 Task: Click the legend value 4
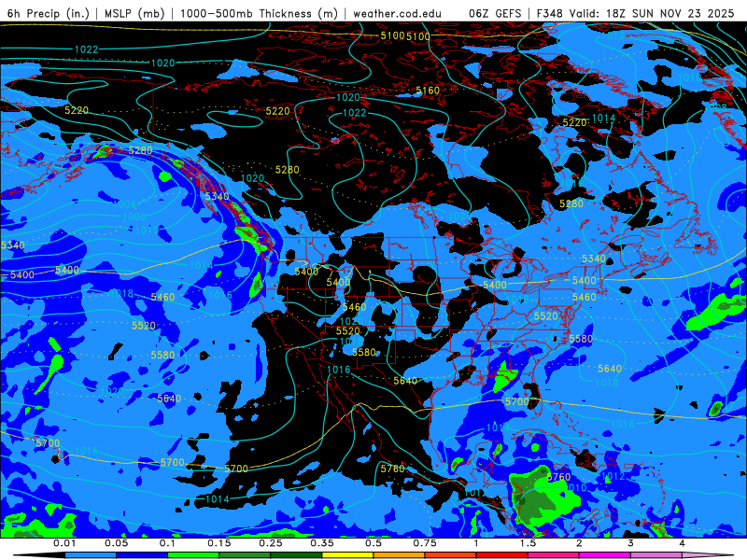coord(683,543)
